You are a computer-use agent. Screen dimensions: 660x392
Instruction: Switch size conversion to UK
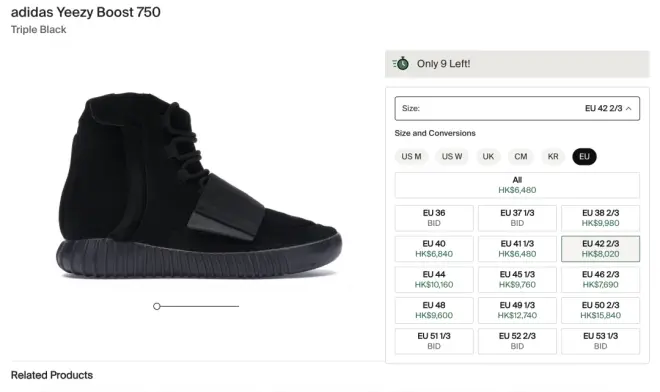point(488,157)
